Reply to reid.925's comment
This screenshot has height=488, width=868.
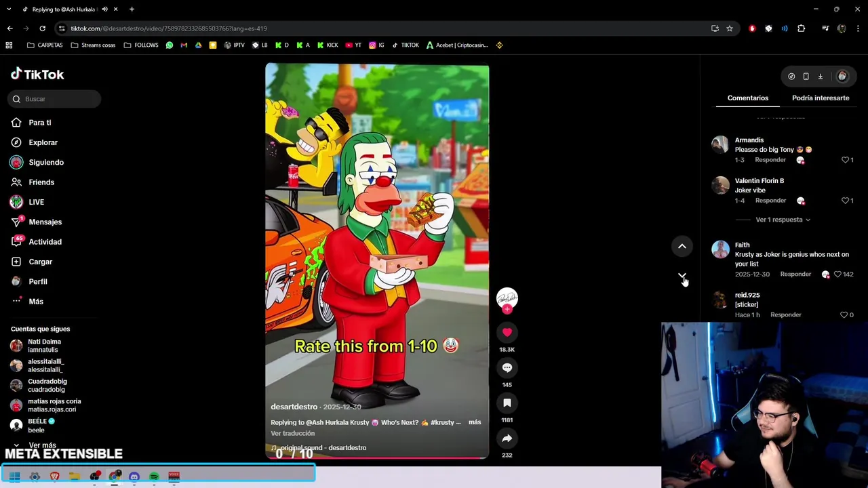tap(786, 315)
